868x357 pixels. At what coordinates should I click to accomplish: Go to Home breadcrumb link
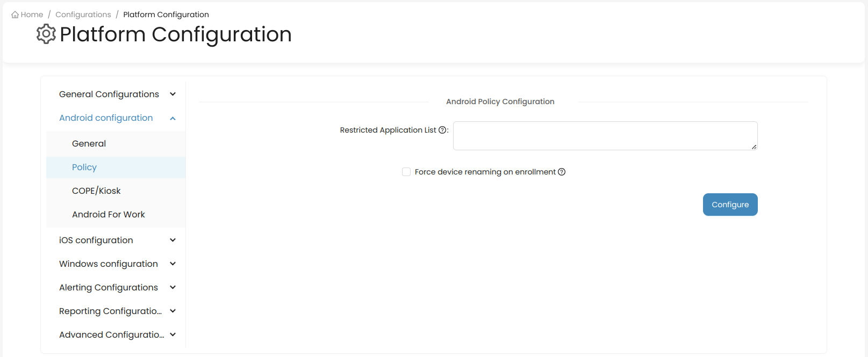tap(27, 14)
